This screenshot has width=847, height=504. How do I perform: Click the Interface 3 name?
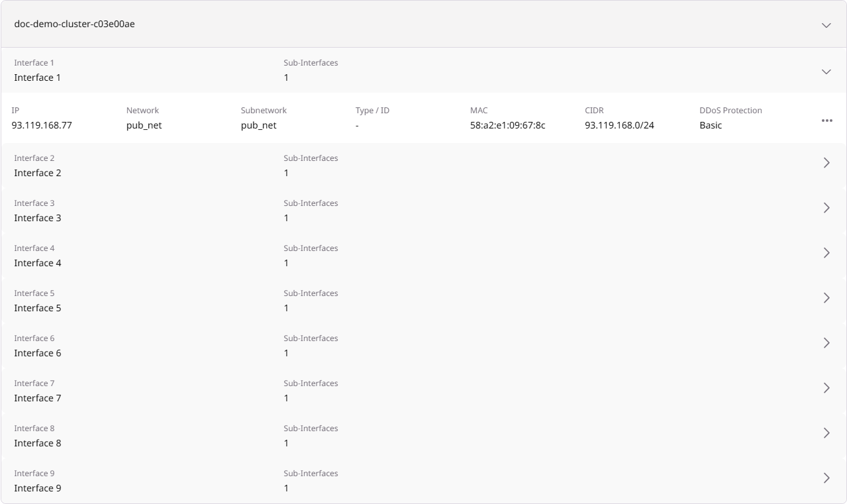tap(38, 218)
